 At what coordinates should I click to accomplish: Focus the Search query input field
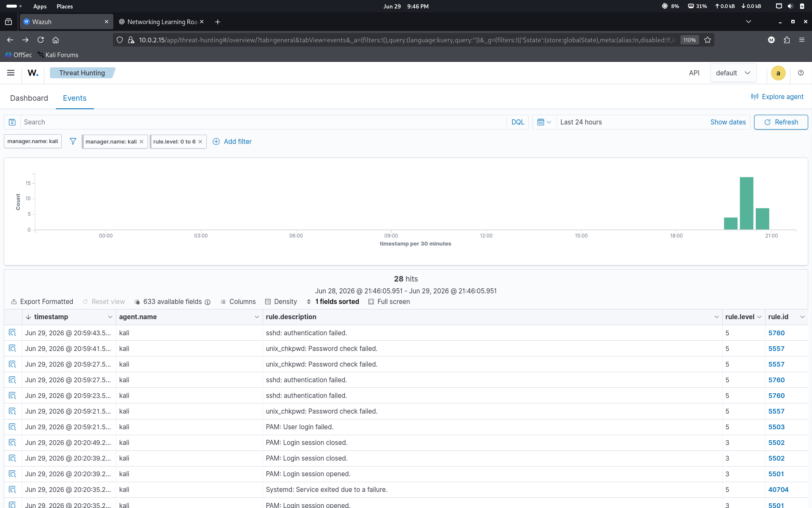click(264, 122)
